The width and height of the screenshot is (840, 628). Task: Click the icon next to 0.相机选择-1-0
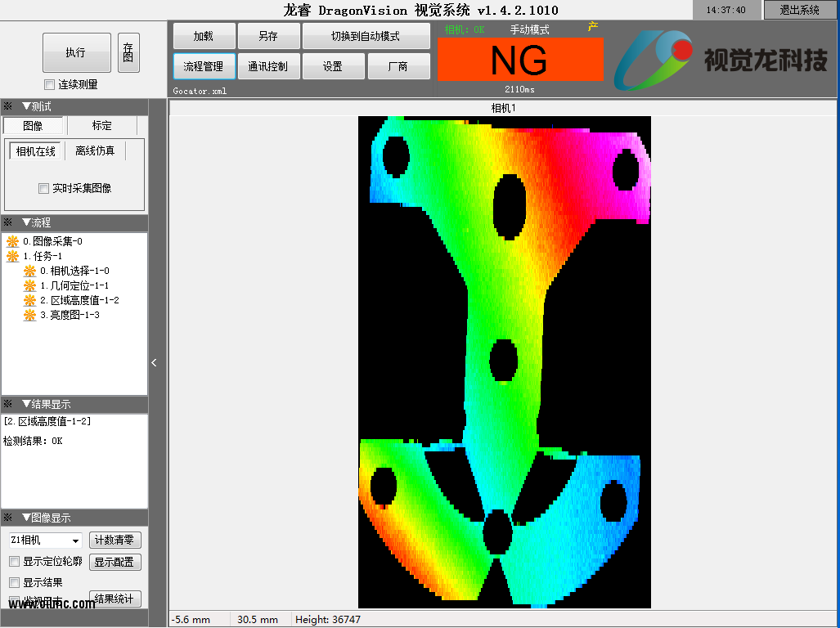click(x=30, y=271)
